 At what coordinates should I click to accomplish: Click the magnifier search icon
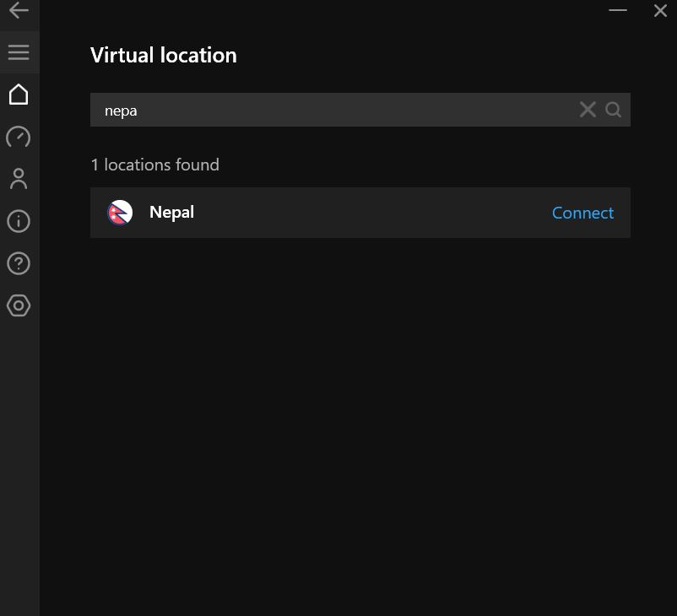pyautogui.click(x=613, y=109)
